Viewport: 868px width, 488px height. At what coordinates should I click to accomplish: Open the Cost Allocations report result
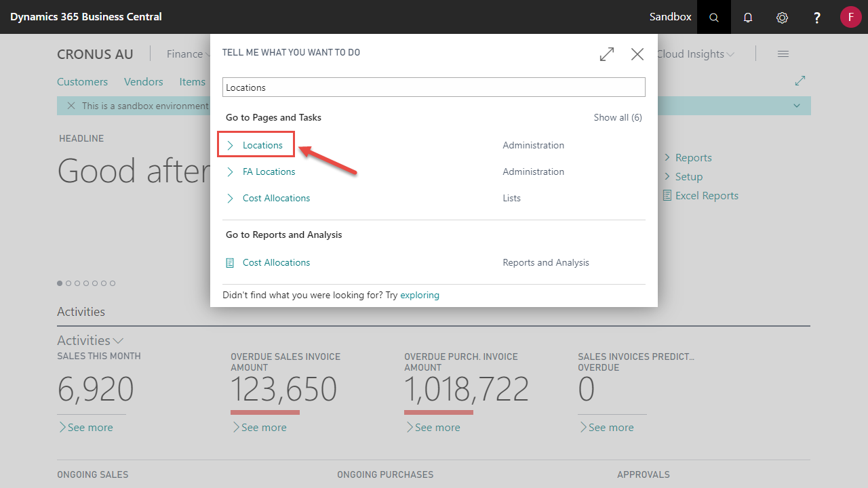[x=276, y=262]
